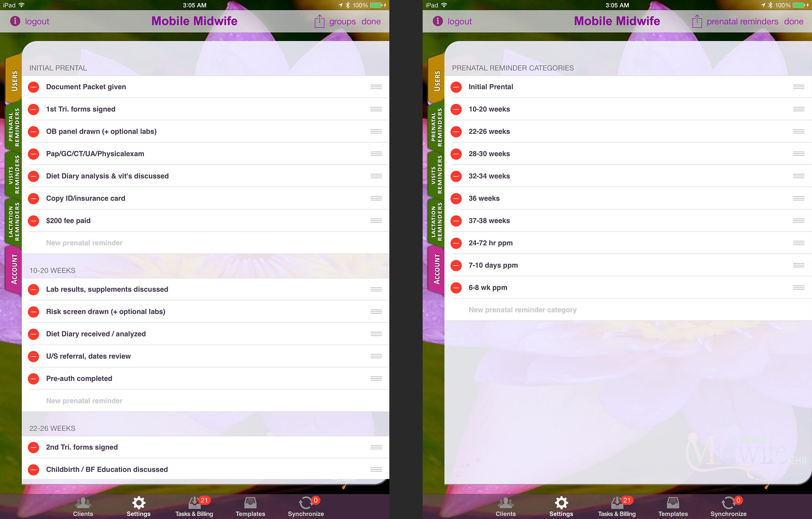Screen dimensions: 812x519
Task: Tap the info icon in right screen header
Action: (438, 21)
